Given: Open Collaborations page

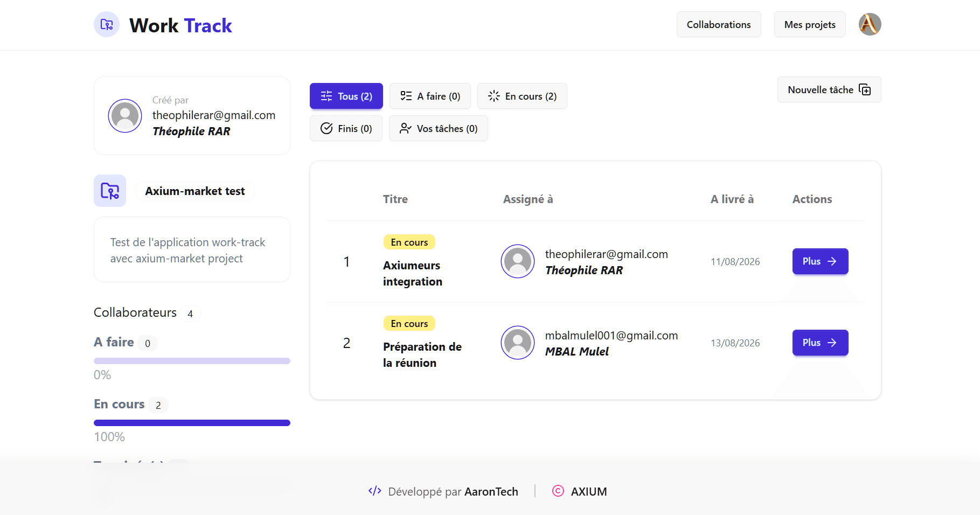Looking at the screenshot, I should pyautogui.click(x=719, y=24).
